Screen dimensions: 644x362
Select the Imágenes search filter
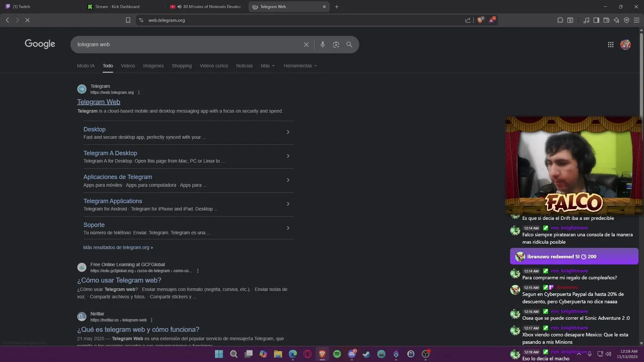coord(153,66)
